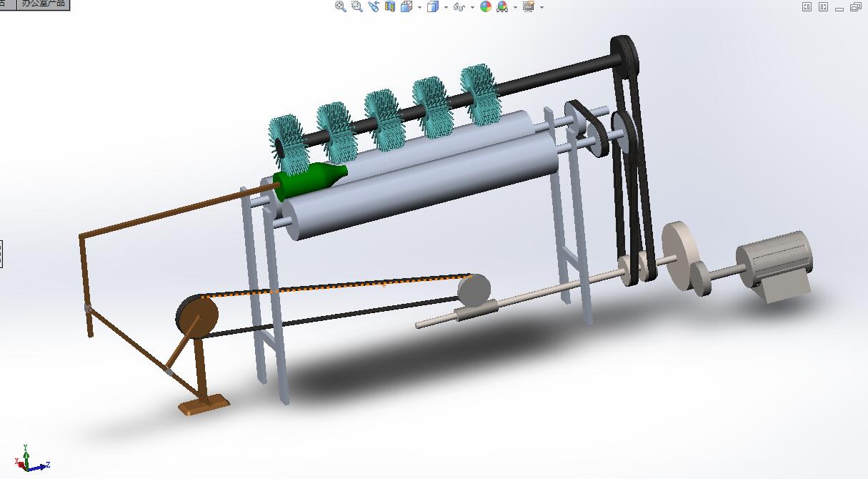868x479 pixels.
Task: Open the Section View tool
Action: pos(390,6)
